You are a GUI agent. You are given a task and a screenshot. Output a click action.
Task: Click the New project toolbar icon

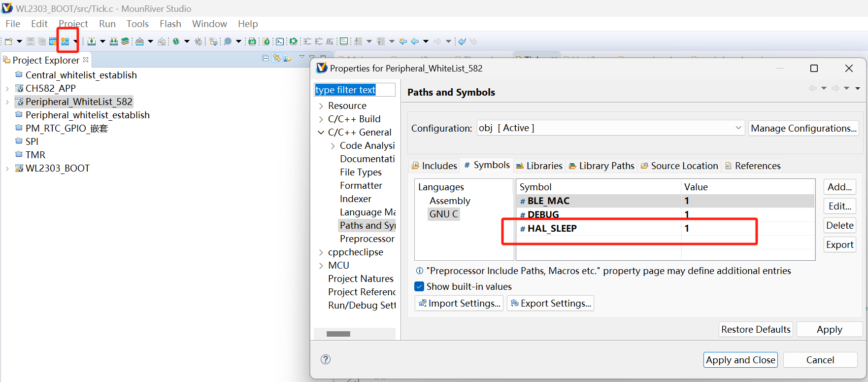[x=8, y=41]
